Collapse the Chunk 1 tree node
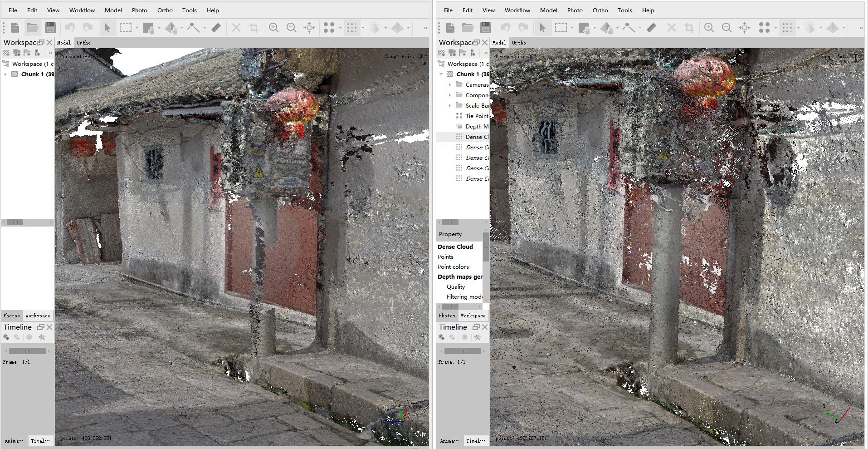 440,74
